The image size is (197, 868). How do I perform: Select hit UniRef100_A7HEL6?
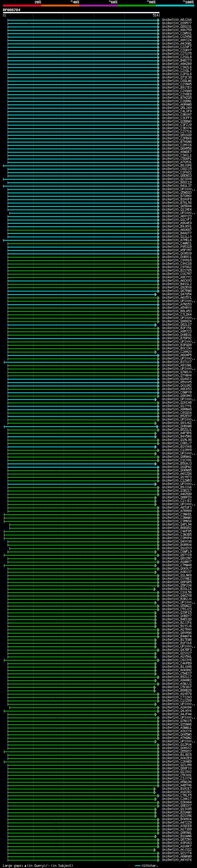(x=177, y=240)
